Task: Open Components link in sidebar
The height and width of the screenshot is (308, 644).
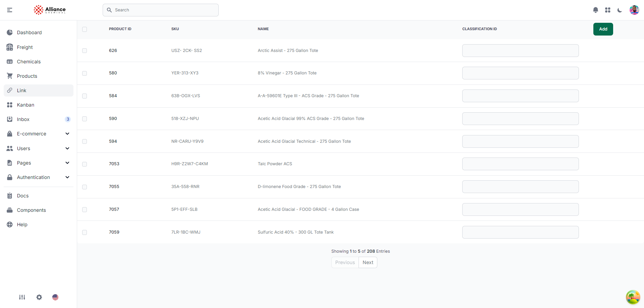Action: point(39,210)
